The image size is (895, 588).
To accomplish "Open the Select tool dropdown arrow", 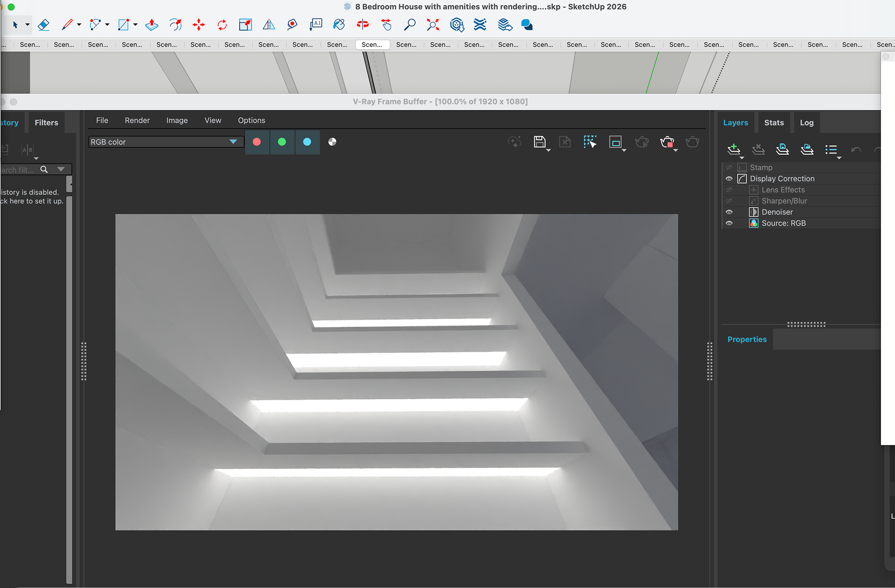I will coord(28,25).
